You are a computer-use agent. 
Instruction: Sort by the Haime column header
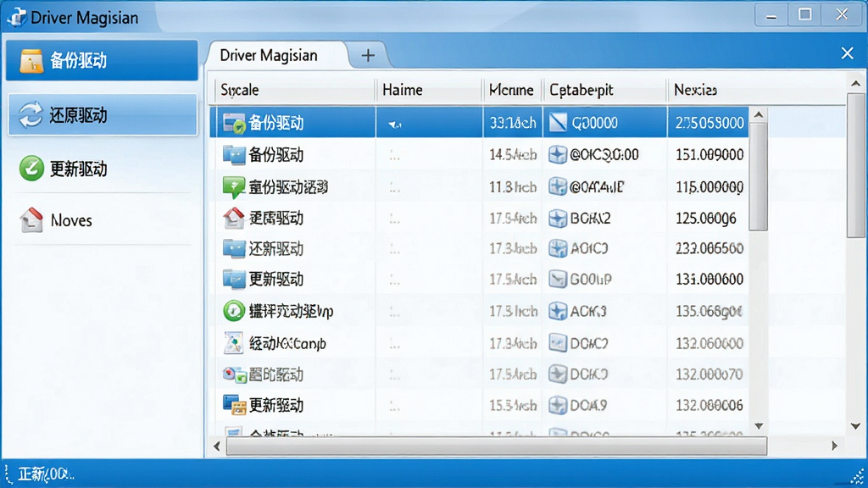429,90
